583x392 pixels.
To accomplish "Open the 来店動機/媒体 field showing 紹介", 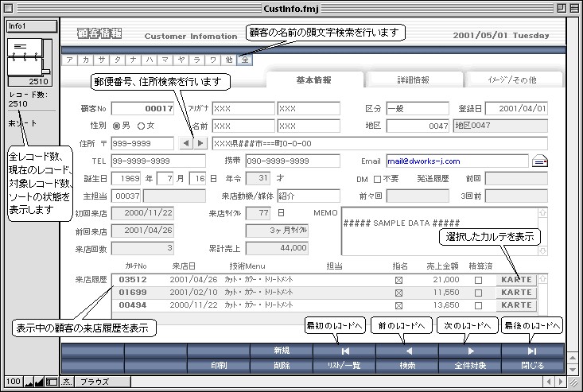I will (x=309, y=196).
